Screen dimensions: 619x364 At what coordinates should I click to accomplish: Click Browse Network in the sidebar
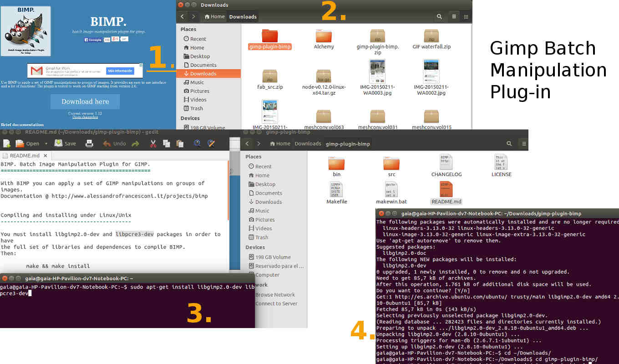coord(275,295)
